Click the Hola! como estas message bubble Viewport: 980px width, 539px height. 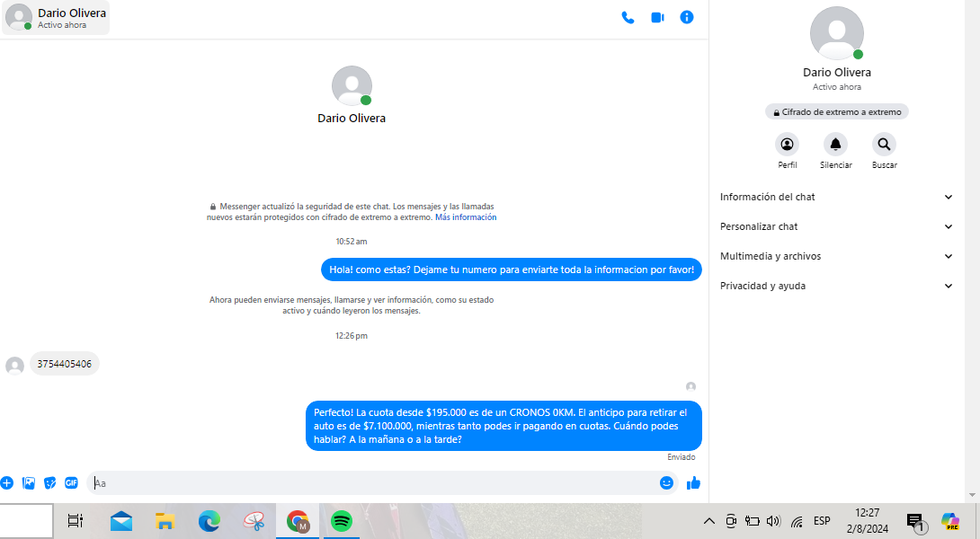tap(512, 269)
